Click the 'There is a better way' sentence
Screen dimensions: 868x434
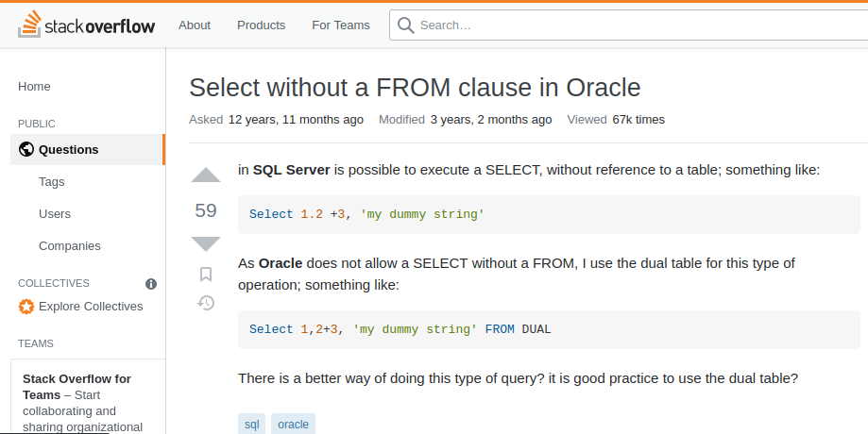(x=519, y=378)
